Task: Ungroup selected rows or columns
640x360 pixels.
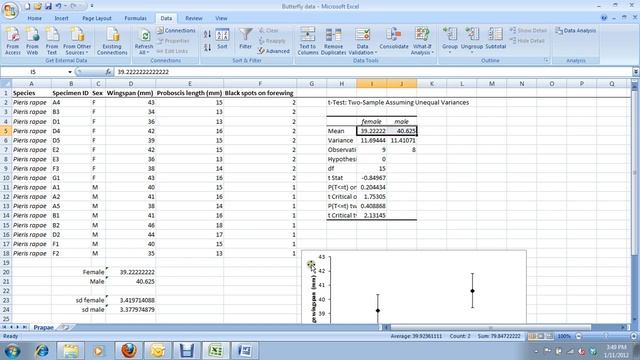Action: [x=472, y=40]
